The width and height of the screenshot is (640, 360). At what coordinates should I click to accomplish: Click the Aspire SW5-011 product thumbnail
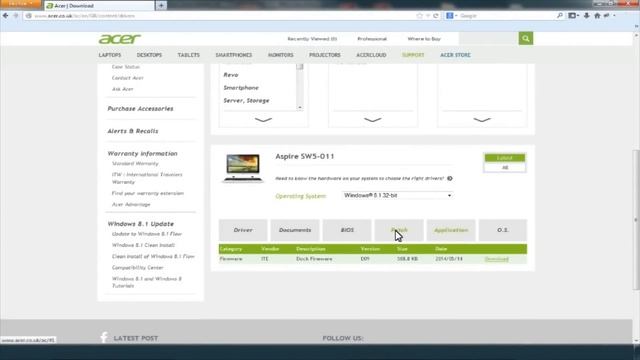(243, 167)
